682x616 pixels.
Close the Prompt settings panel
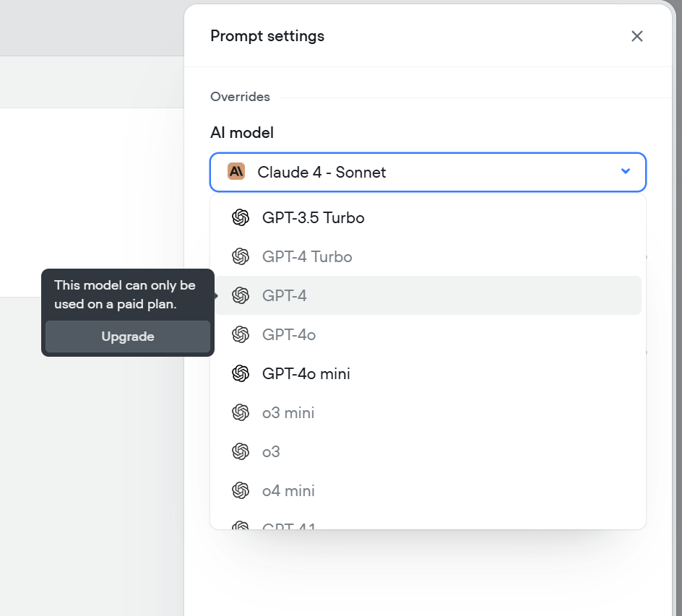(636, 36)
